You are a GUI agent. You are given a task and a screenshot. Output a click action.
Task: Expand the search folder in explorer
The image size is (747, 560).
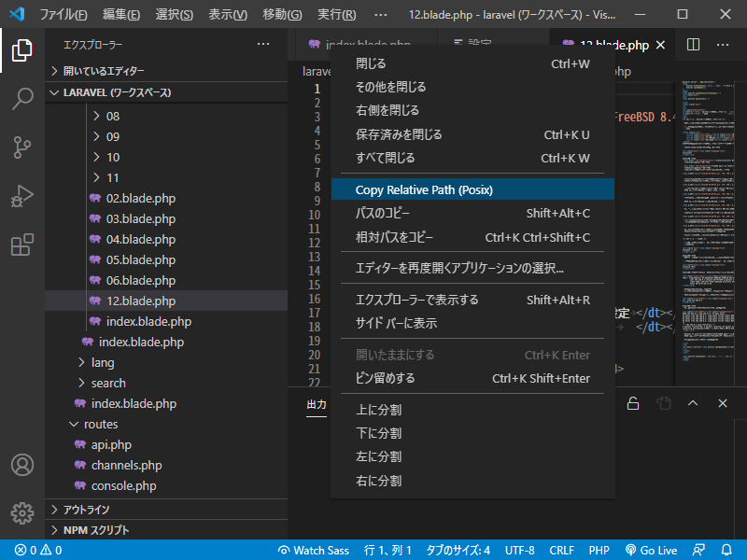click(107, 384)
